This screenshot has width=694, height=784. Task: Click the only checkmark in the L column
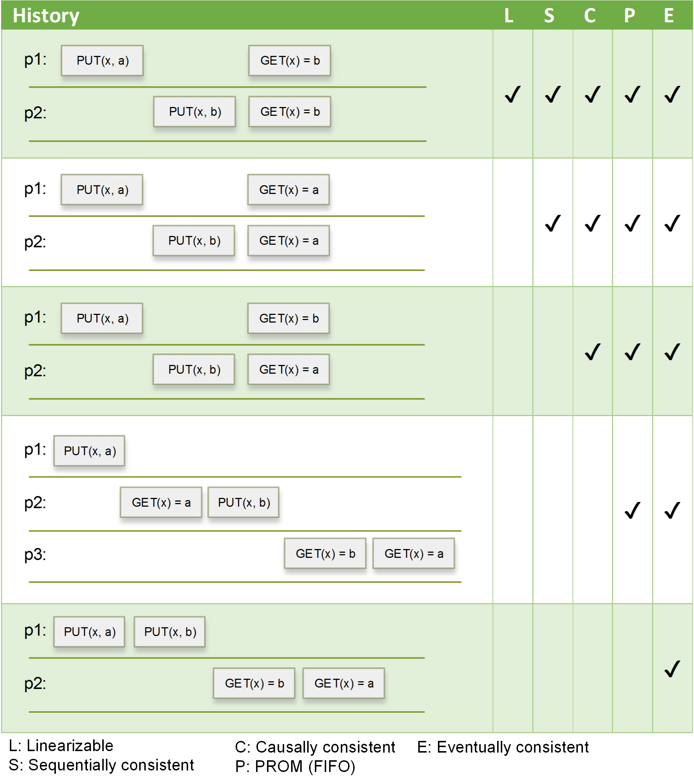512,94
